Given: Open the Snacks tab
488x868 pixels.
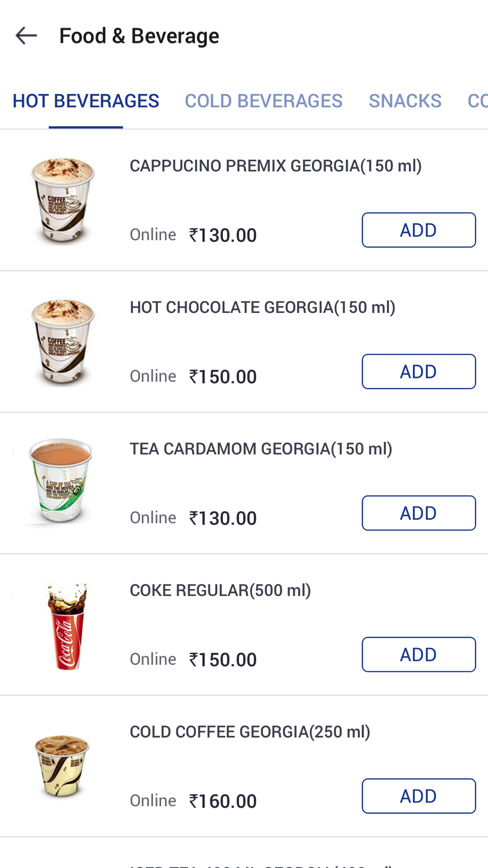Looking at the screenshot, I should pyautogui.click(x=405, y=101).
